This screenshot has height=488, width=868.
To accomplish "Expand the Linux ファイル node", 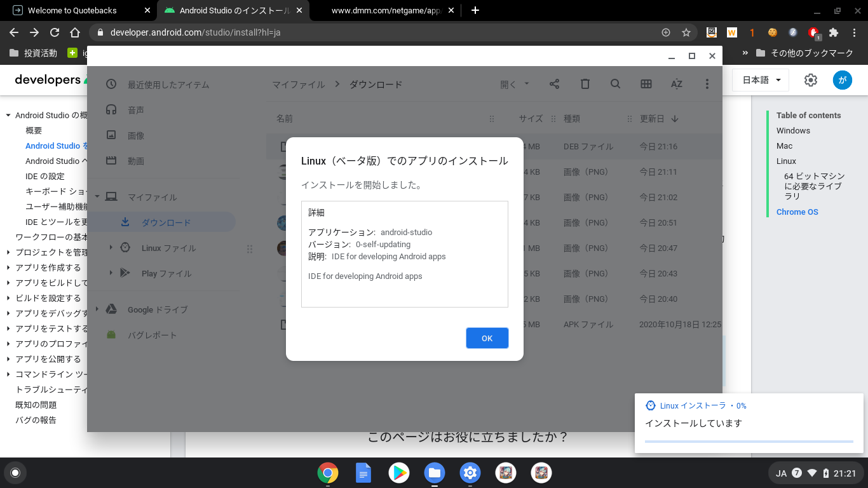I will tap(111, 248).
